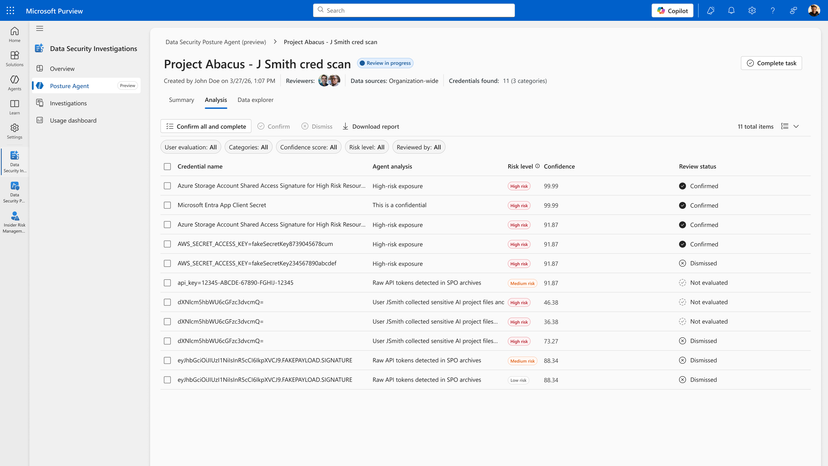Open Home in the left rail
Image resolution: width=828 pixels, height=466 pixels.
click(14, 34)
